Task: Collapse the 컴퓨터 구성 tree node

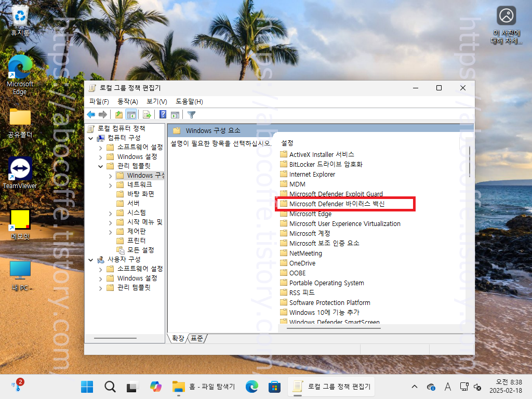Action: click(90, 138)
